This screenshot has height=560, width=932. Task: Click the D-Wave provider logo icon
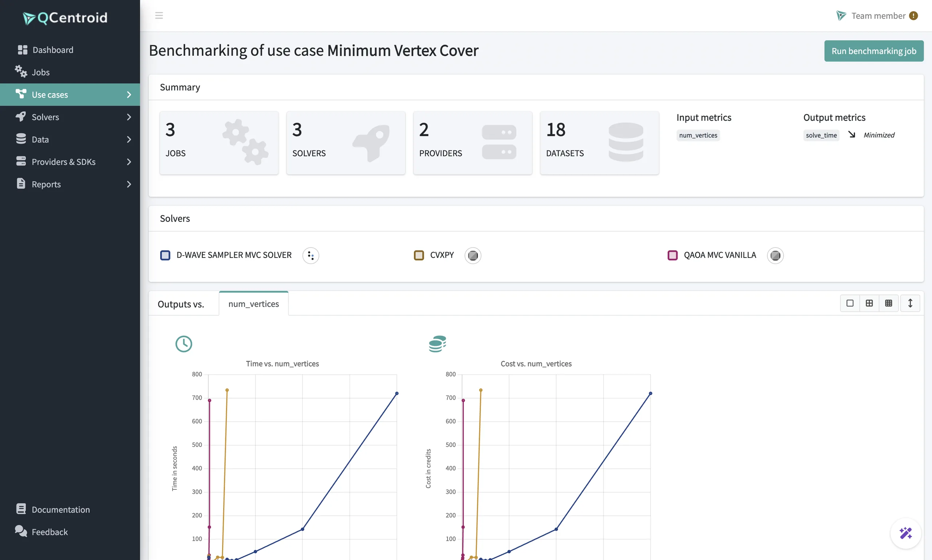[311, 256]
